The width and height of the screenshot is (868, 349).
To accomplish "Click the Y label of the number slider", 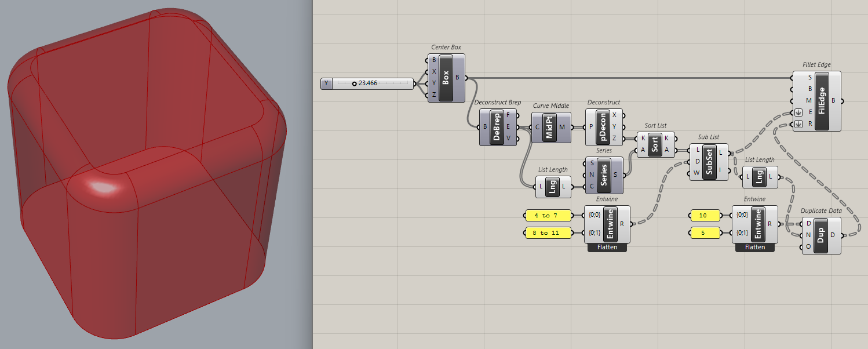I will 326,83.
